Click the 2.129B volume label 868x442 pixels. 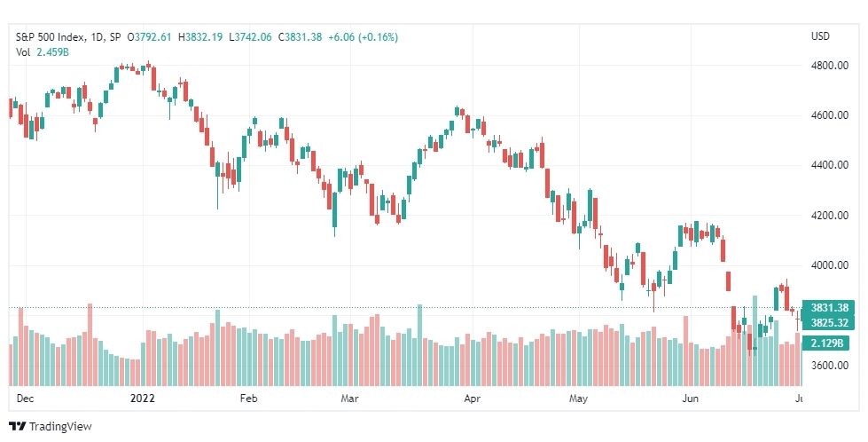(826, 343)
